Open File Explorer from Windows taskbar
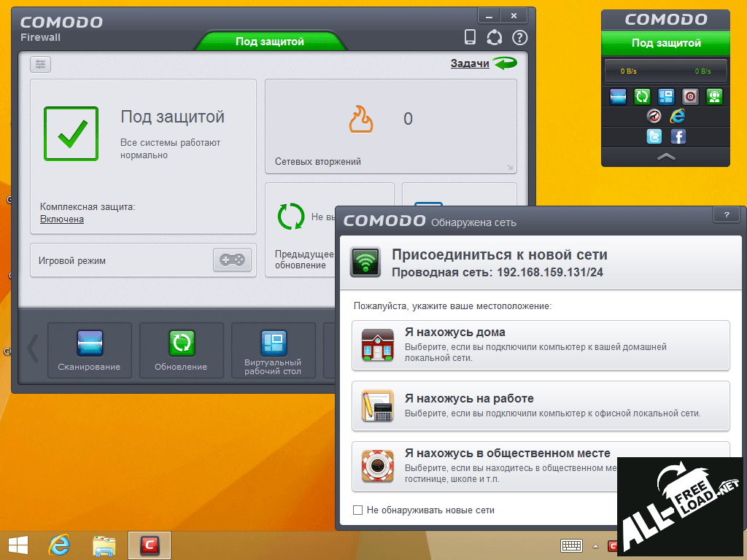Screen dimensions: 747x560 point(104,545)
